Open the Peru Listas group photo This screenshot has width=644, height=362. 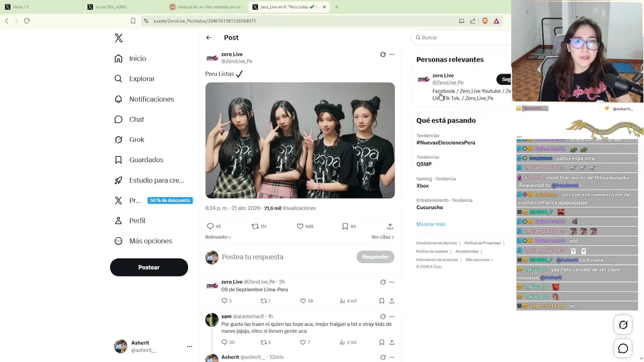(x=300, y=140)
